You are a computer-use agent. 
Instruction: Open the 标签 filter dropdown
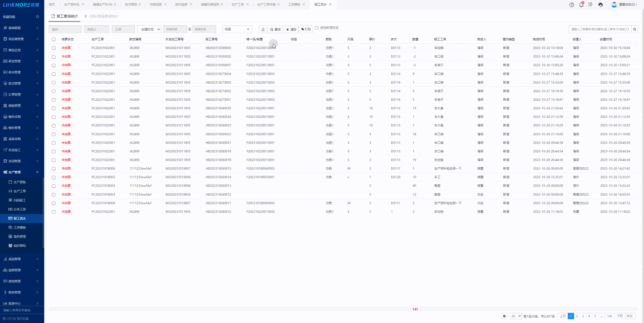(x=237, y=29)
